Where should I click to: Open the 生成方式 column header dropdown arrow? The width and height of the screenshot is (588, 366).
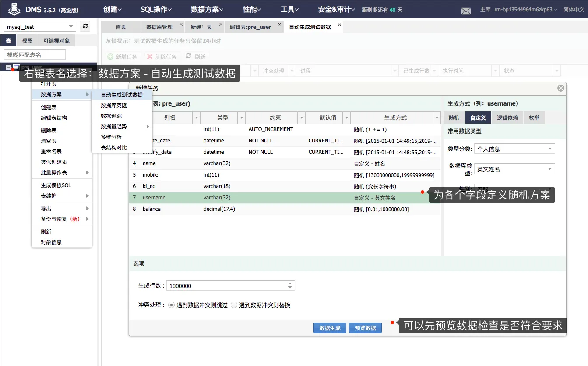[x=437, y=117]
